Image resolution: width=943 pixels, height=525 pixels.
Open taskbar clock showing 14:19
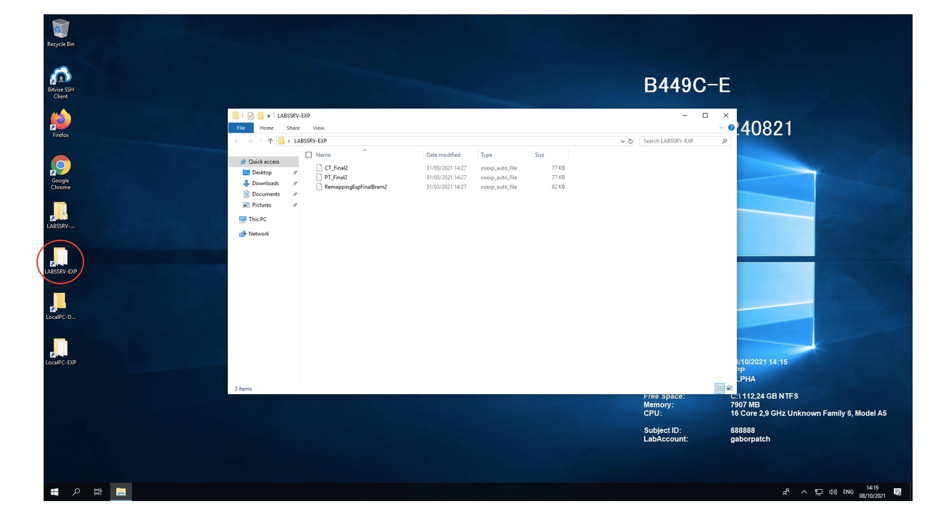[872, 492]
